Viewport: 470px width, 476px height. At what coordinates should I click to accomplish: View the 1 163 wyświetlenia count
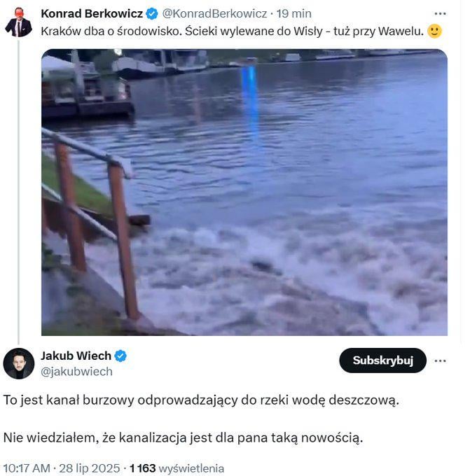[x=177, y=468]
